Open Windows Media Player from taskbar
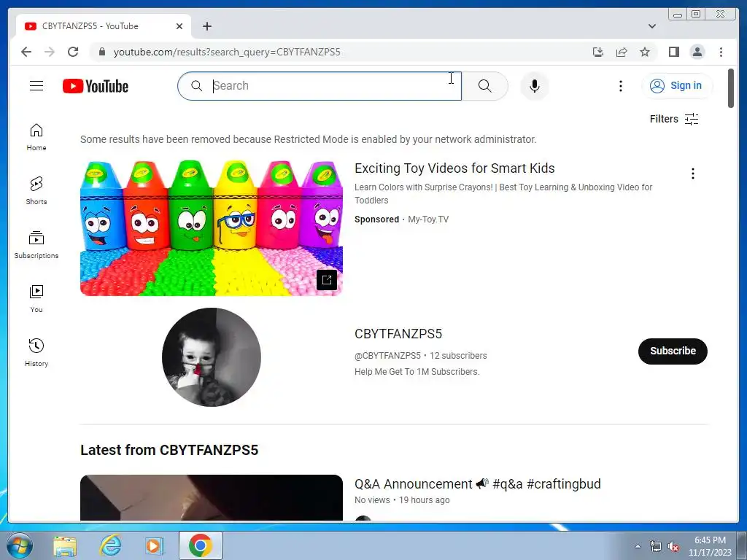The width and height of the screenshot is (747, 560). tap(154, 545)
